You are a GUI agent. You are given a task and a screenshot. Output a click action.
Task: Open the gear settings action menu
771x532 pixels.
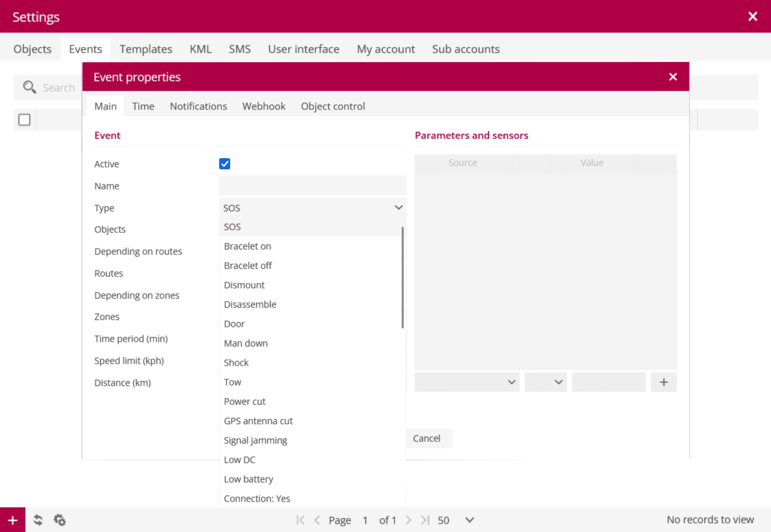coord(60,520)
